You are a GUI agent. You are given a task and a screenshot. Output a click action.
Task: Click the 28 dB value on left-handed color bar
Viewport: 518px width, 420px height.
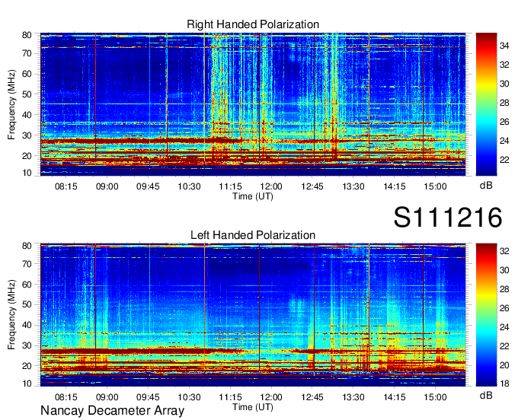(504, 289)
